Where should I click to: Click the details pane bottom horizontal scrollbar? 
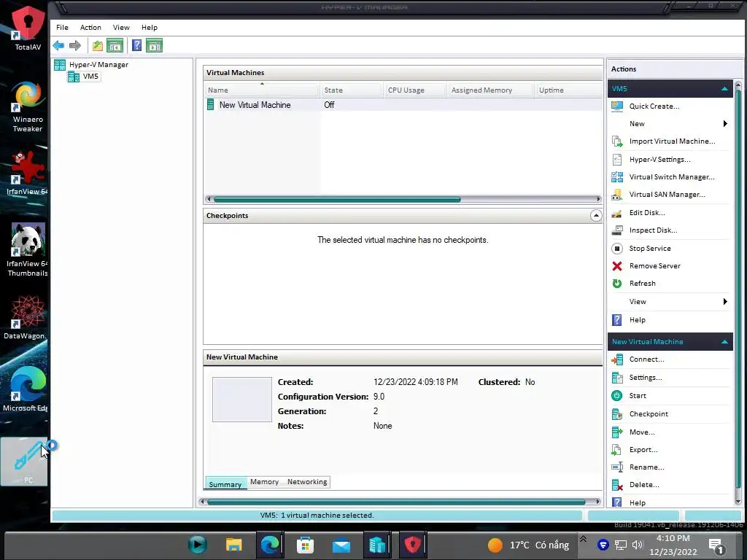396,502
